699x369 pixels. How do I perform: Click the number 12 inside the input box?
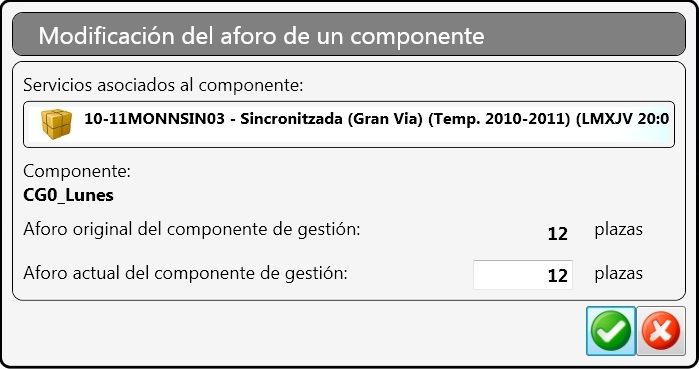pyautogui.click(x=557, y=276)
